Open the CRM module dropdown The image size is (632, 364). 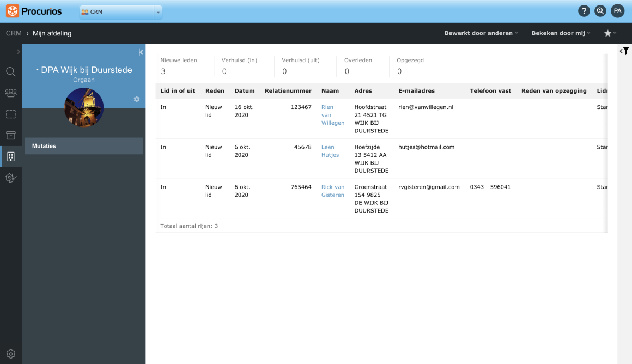(x=121, y=12)
